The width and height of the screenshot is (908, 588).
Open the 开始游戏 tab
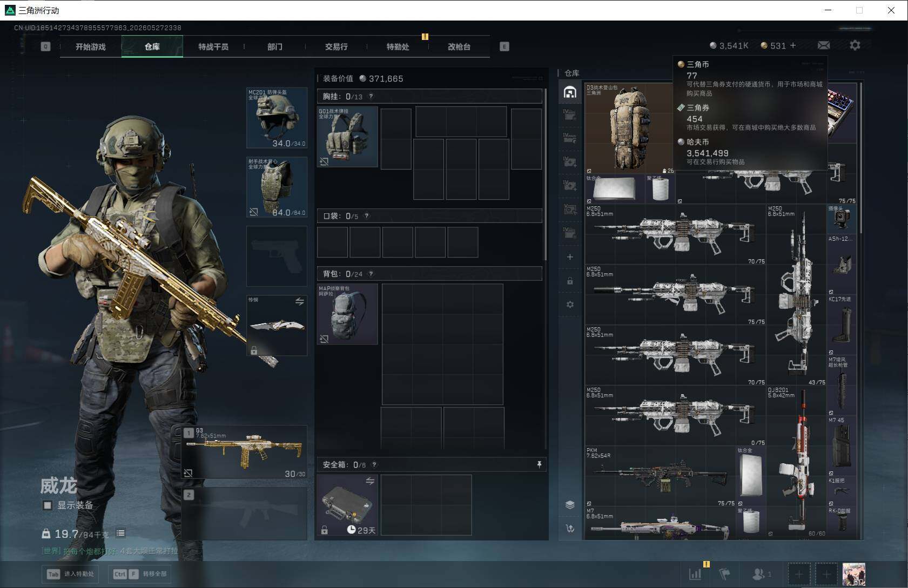pyautogui.click(x=91, y=46)
